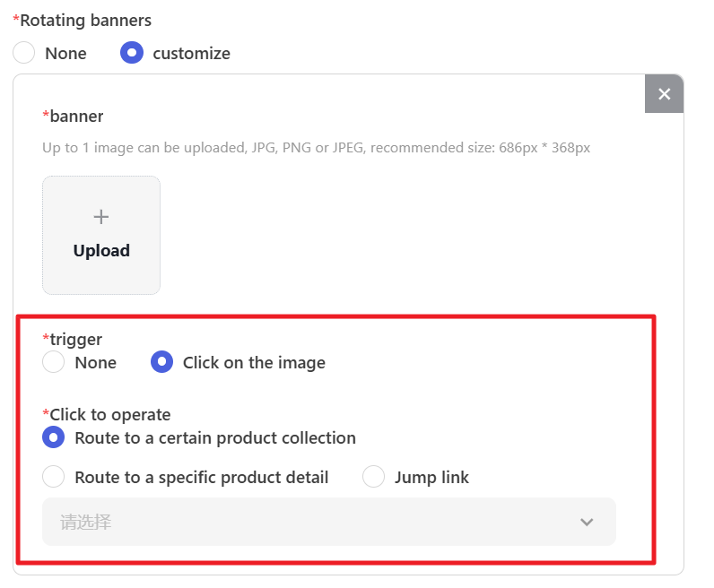Select the customize radio circle

[x=132, y=53]
